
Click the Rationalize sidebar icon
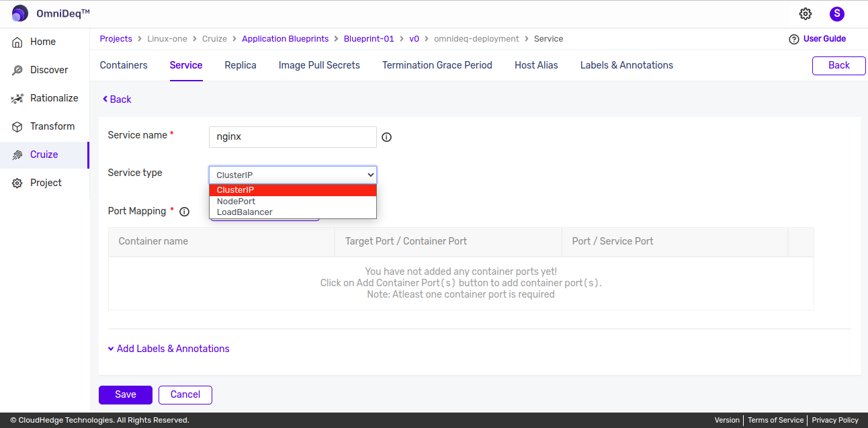coord(17,98)
